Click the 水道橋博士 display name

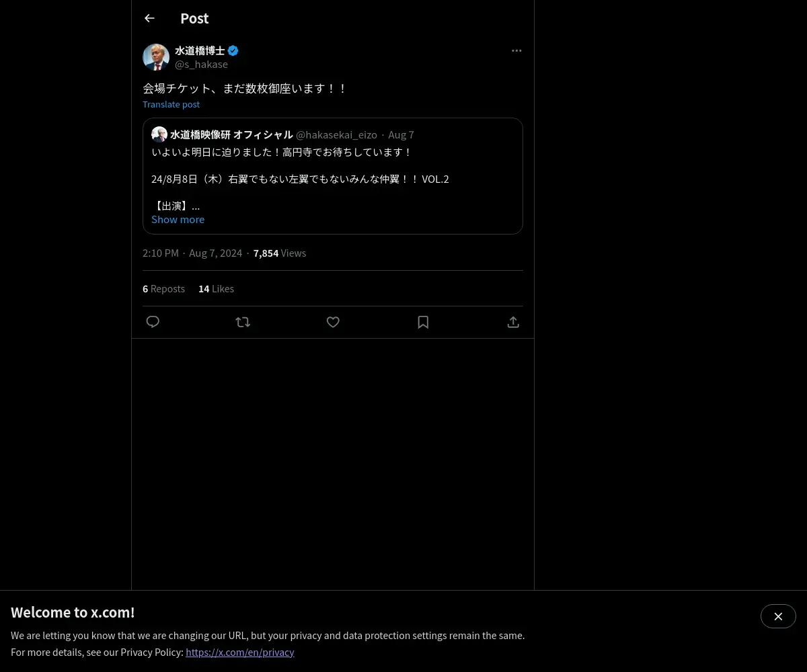tap(200, 50)
